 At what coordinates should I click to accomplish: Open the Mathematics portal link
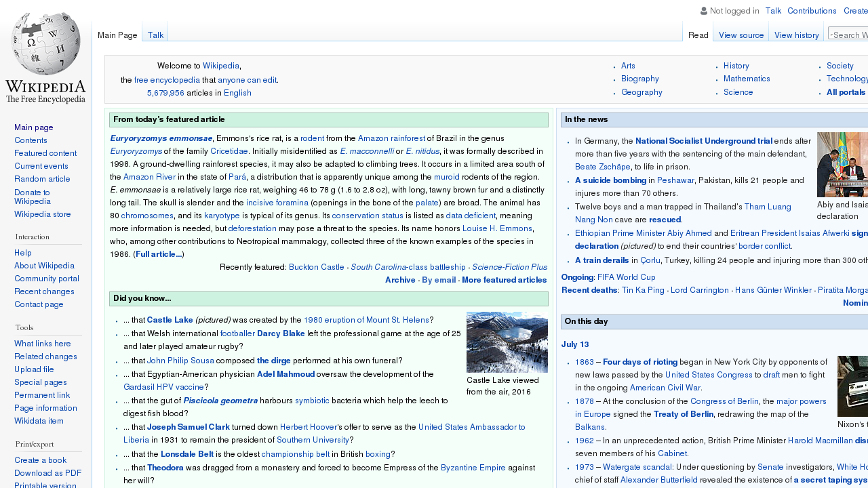[747, 79]
